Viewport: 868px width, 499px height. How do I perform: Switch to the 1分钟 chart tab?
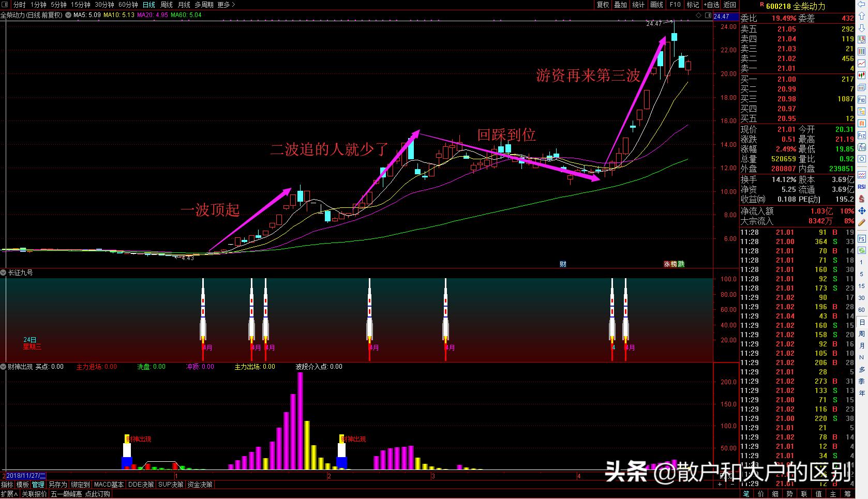coord(38,5)
